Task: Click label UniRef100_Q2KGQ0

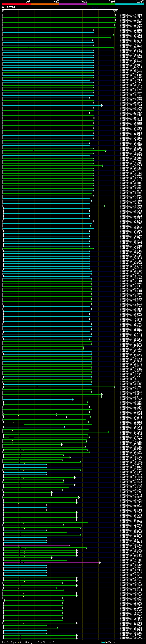Action: (131, 42)
